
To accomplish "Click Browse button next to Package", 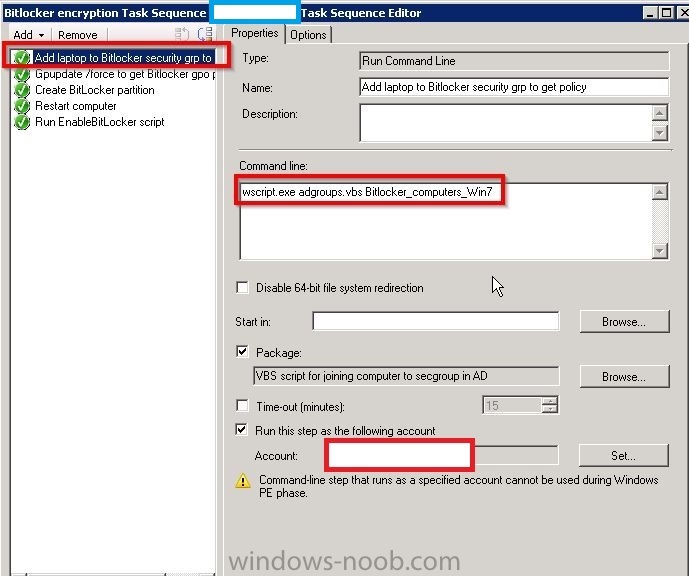I will click(x=624, y=377).
